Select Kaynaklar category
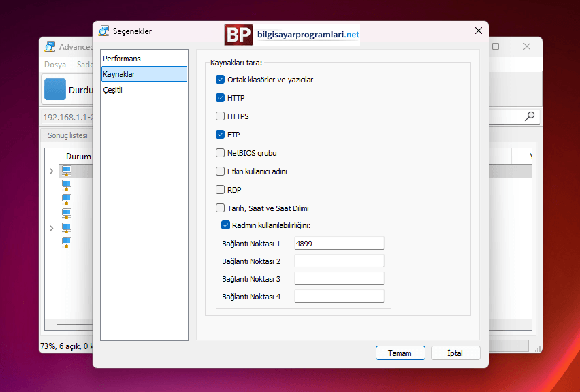 144,74
